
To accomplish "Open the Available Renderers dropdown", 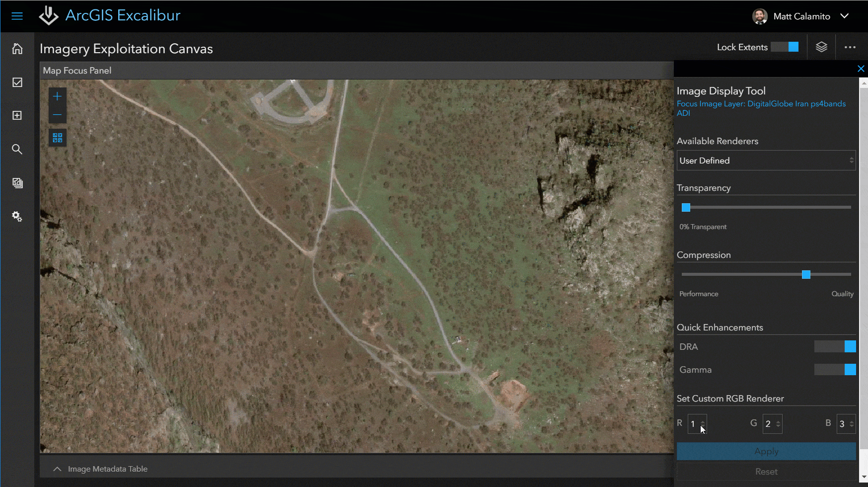I will (766, 160).
